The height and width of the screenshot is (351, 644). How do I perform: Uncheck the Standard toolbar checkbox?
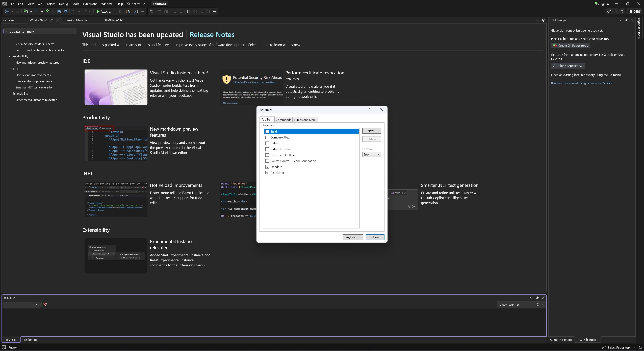pos(267,167)
